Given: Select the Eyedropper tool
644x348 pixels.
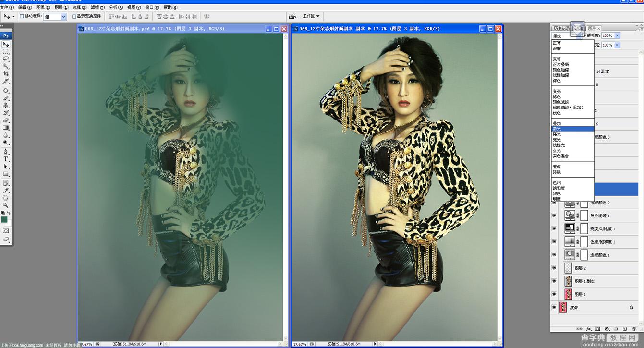Looking at the screenshot, I should [6, 190].
